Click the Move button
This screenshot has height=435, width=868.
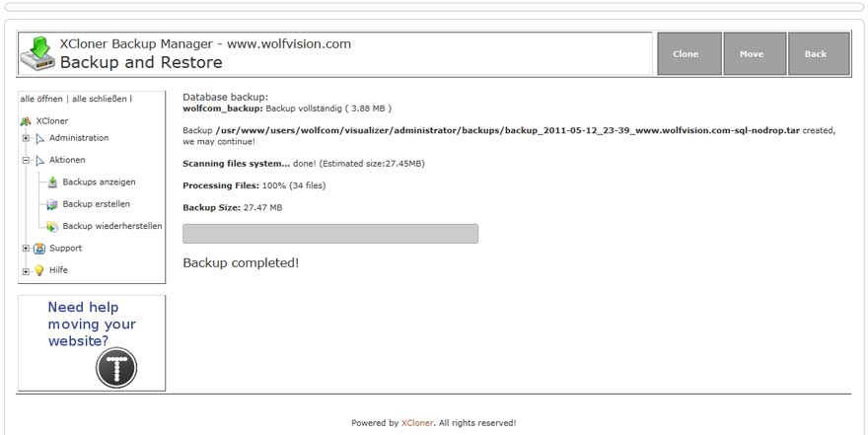pyautogui.click(x=755, y=53)
